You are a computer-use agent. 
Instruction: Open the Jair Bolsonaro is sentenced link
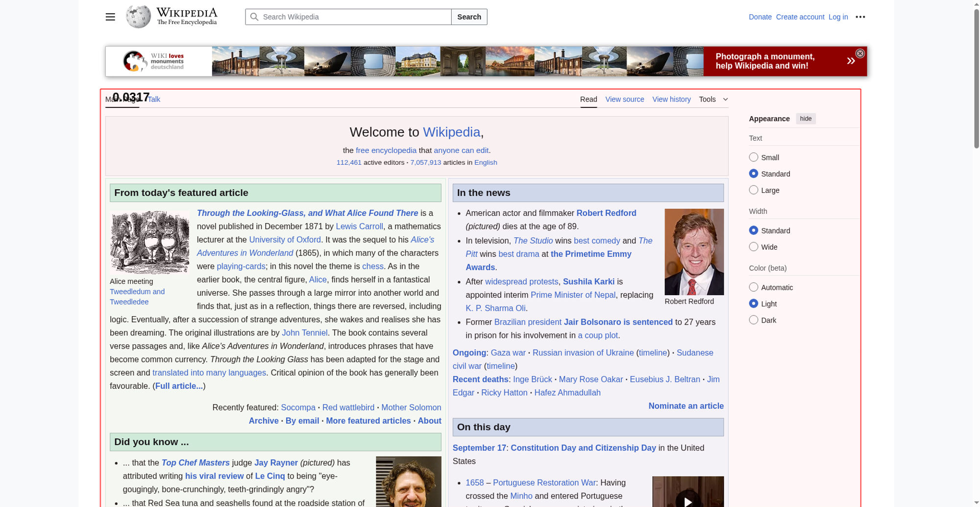tap(618, 322)
